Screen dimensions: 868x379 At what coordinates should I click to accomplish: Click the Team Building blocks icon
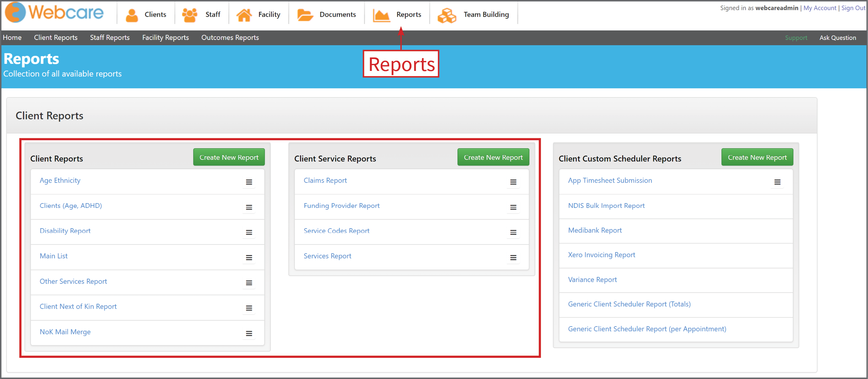[x=447, y=15]
